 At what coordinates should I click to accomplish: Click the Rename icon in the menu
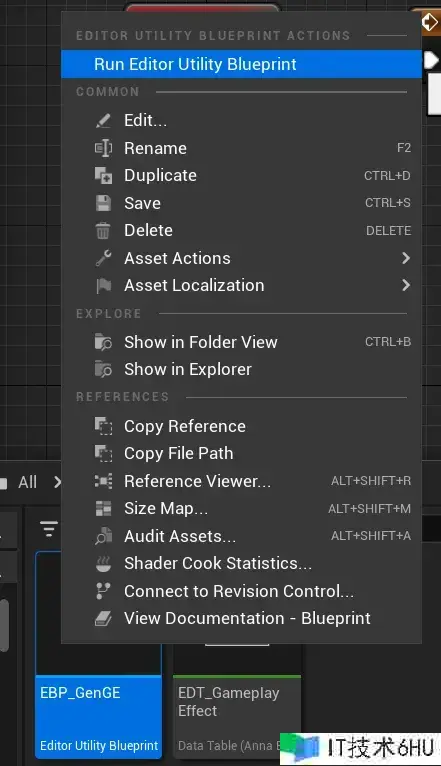(x=103, y=148)
